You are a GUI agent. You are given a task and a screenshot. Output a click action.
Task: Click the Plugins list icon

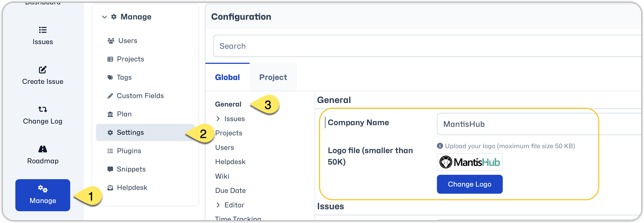110,151
